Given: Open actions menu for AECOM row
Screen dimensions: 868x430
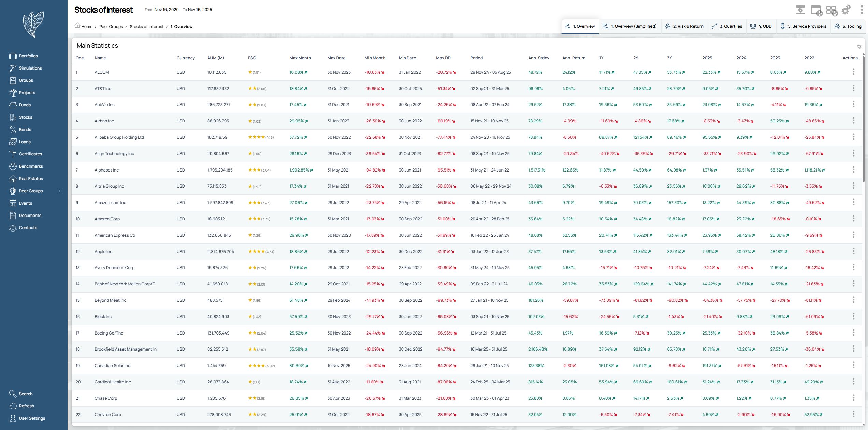Looking at the screenshot, I should click(x=853, y=72).
